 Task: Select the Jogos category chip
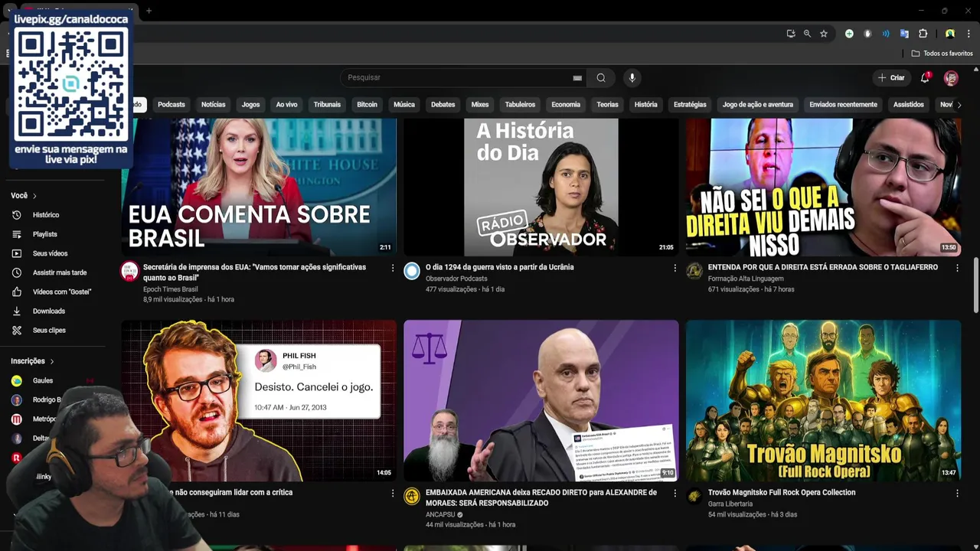click(250, 105)
